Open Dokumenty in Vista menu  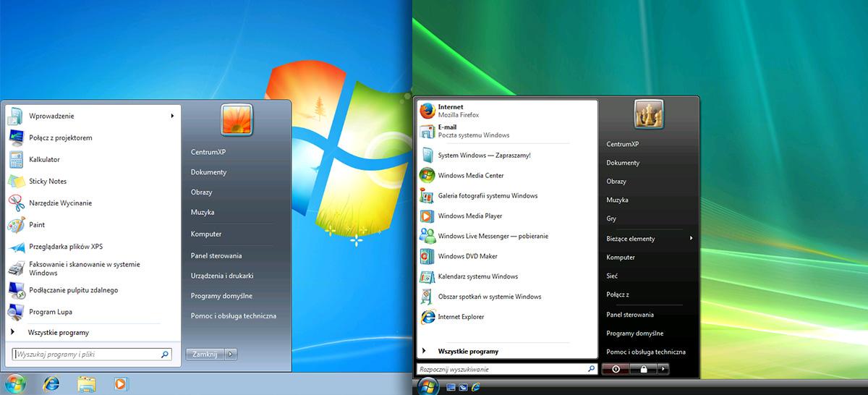623,163
